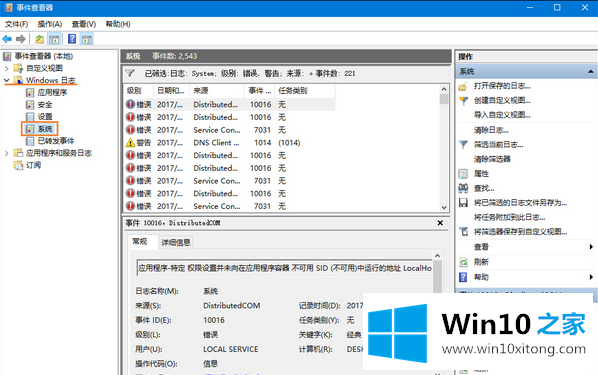Click the 刷新 action
This screenshot has height=375, width=598.
tap(481, 262)
